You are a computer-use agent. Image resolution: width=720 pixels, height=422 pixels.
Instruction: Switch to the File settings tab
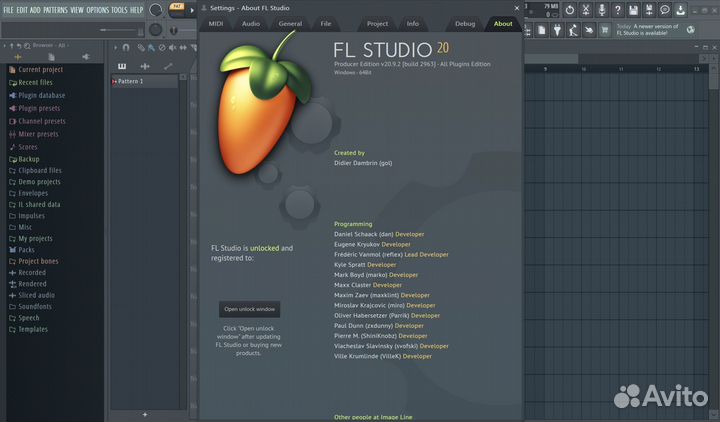point(326,23)
